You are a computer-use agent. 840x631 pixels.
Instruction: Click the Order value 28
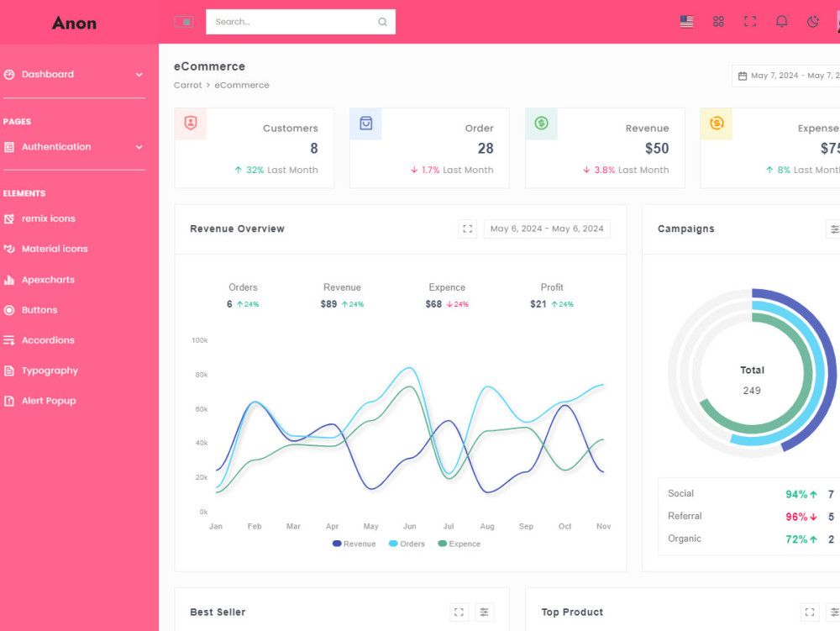tap(486, 149)
